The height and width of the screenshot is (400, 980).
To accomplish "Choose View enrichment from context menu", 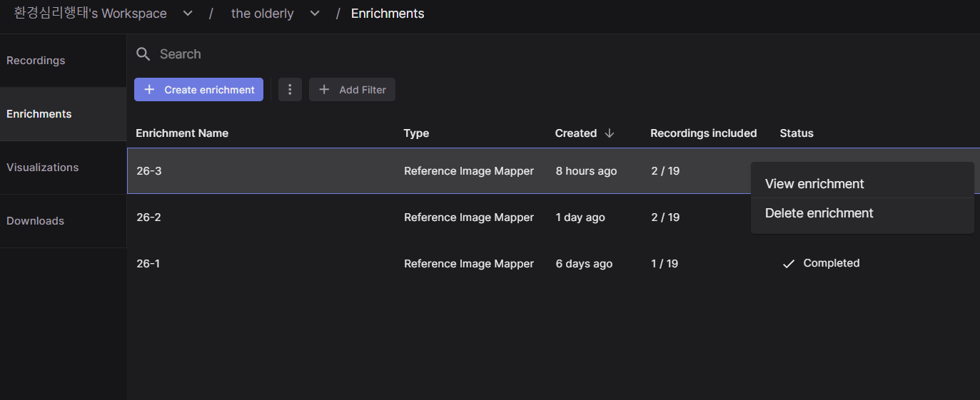I will (x=862, y=184).
